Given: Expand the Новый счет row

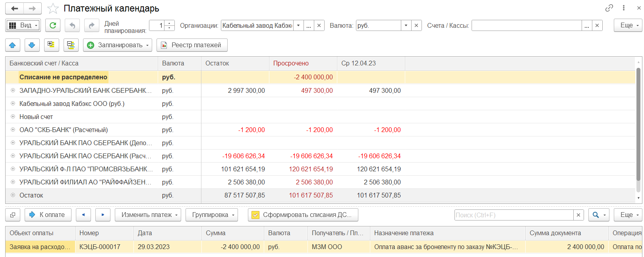Looking at the screenshot, I should [x=13, y=117].
